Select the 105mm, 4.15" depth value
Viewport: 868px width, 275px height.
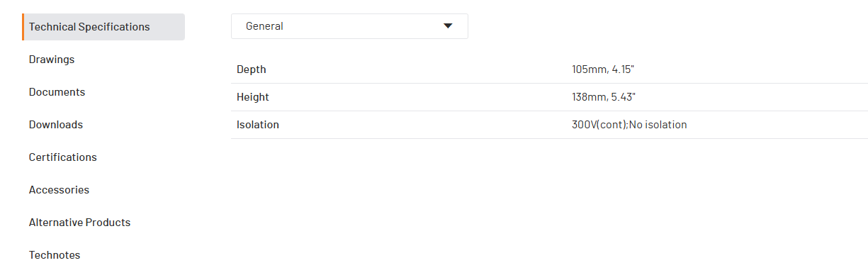tap(608, 69)
